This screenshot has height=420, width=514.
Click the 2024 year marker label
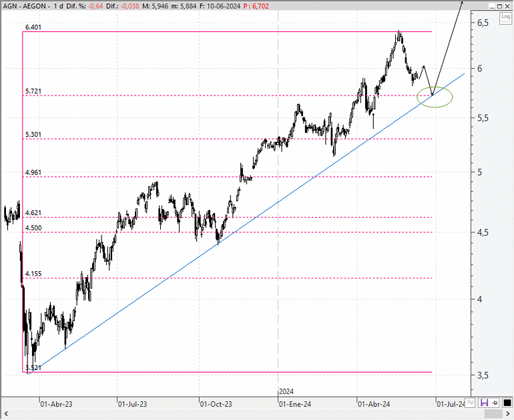click(x=286, y=391)
